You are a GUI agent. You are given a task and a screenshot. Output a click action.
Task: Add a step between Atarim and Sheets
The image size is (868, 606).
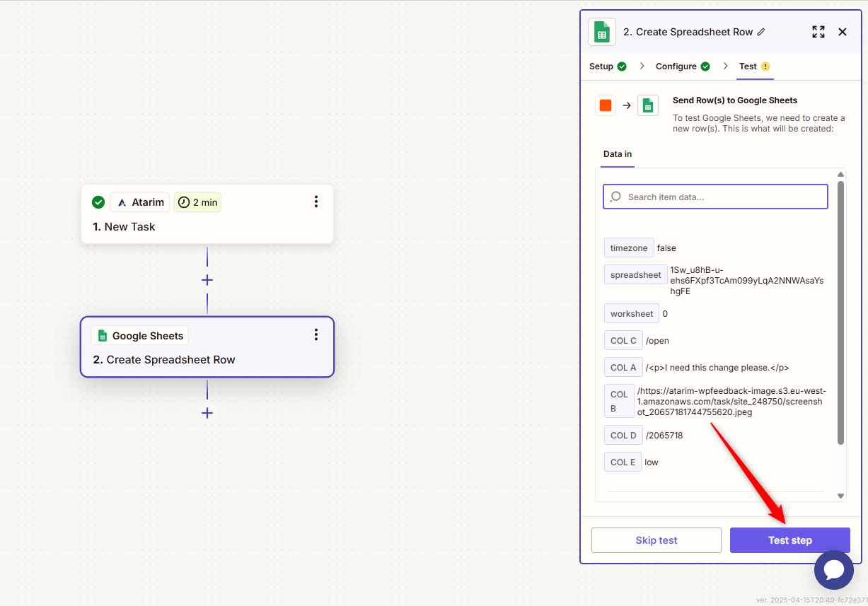207,280
